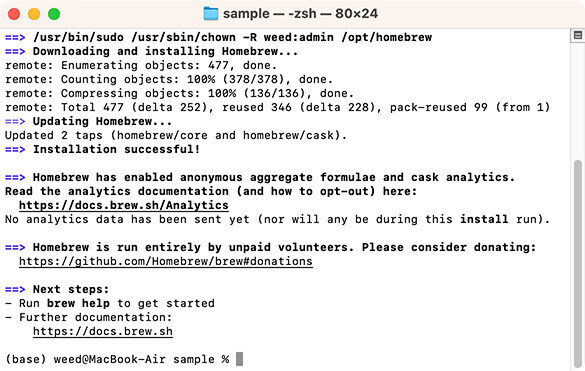
Task: Zoom the window with the green button
Action: pos(54,14)
